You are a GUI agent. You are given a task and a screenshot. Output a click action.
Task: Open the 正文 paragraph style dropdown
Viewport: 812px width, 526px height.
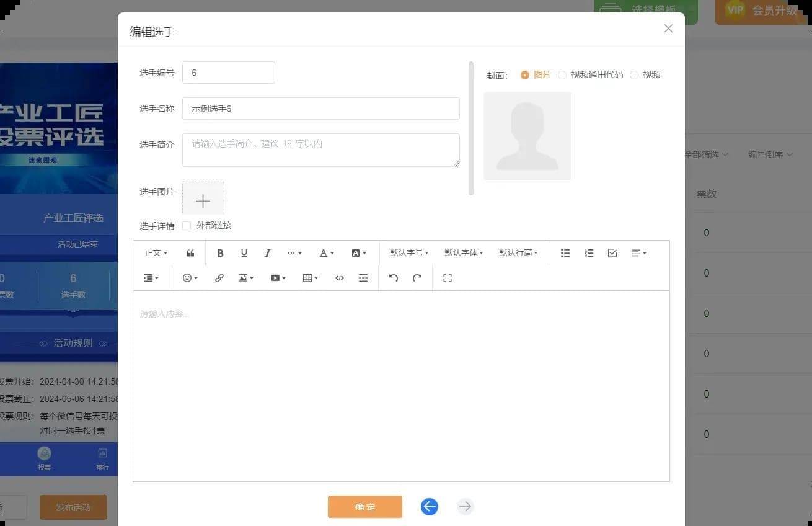click(156, 253)
